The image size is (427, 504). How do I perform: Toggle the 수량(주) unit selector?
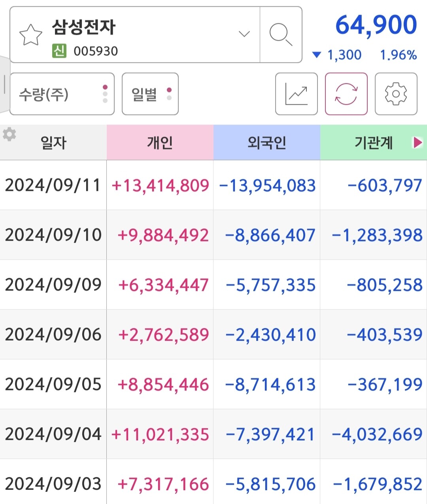[x=62, y=94]
